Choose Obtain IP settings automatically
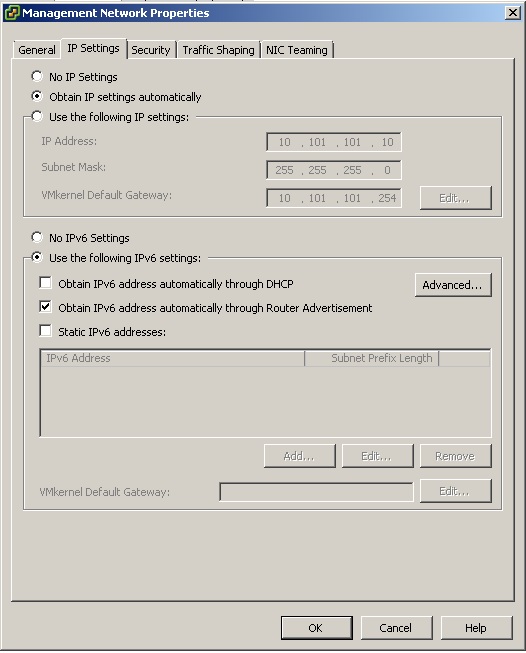The height and width of the screenshot is (653, 526). tap(37, 96)
